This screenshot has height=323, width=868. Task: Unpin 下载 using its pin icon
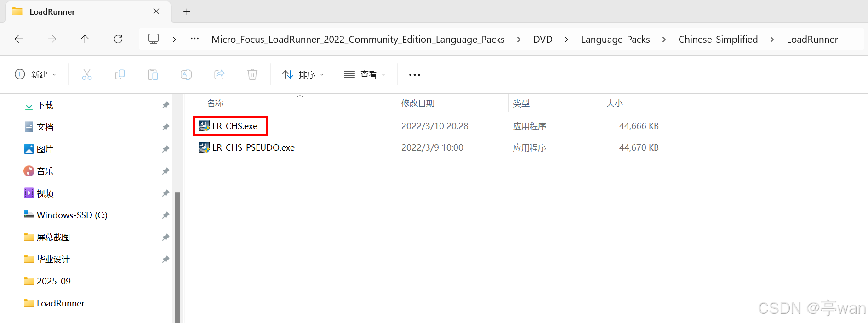coord(166,105)
